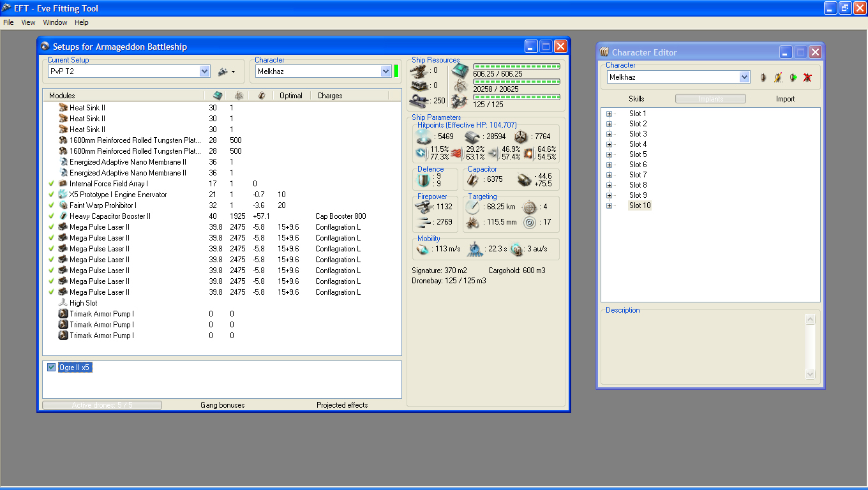
Task: Click the copy character icon with green star
Action: click(793, 77)
